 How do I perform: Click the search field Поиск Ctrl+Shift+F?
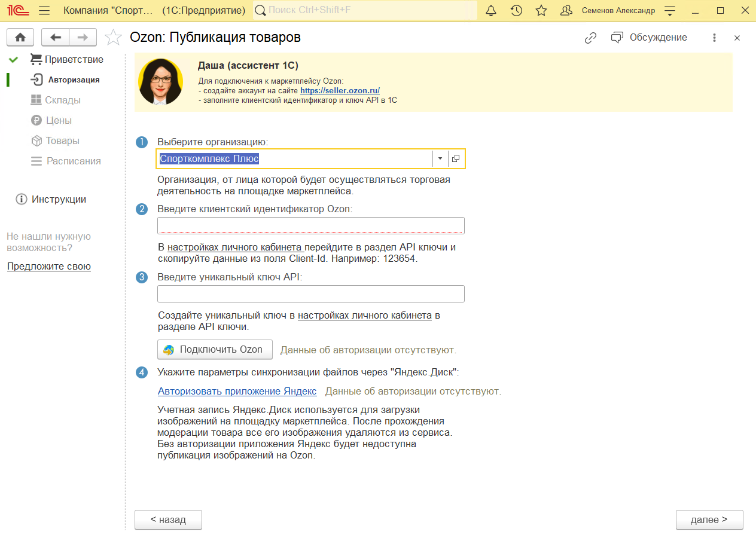pos(365,10)
